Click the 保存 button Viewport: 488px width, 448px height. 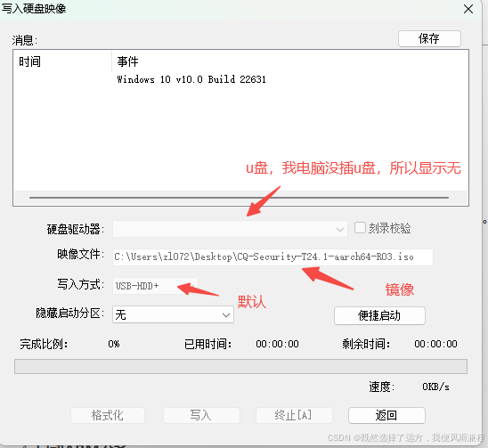point(429,38)
